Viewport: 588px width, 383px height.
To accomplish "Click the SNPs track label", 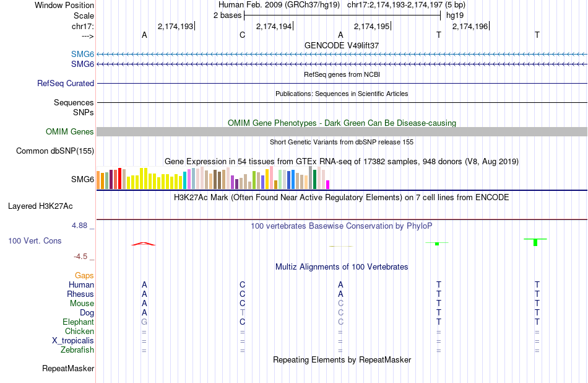I will (x=84, y=112).
